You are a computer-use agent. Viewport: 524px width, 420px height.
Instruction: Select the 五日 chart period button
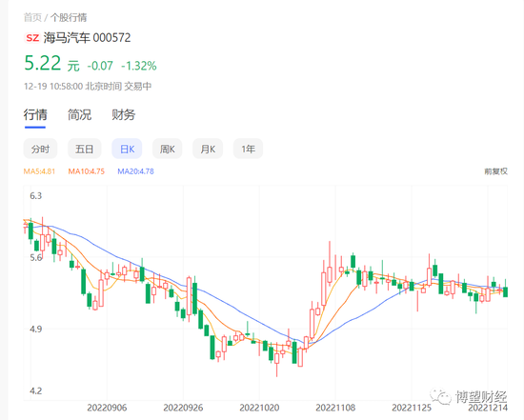[84, 149]
